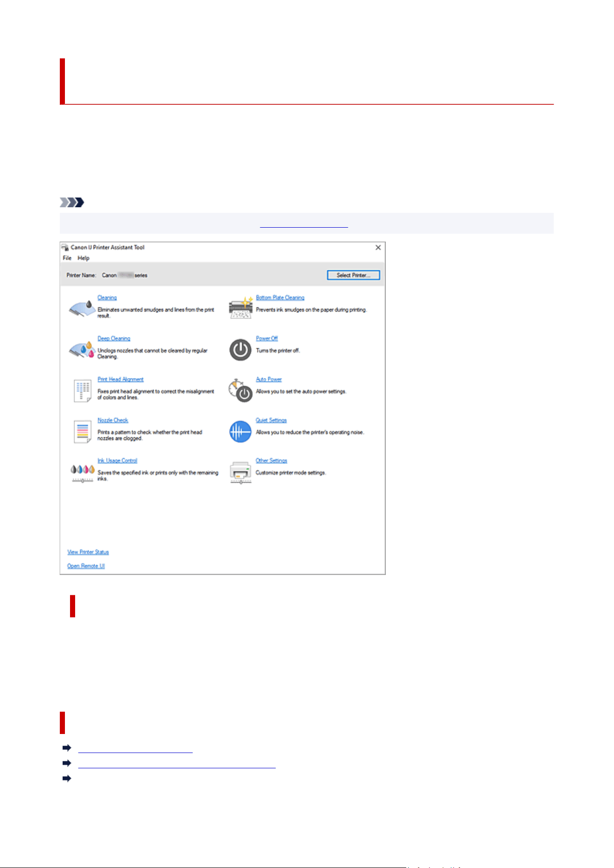Click the Nozzle Check pattern icon
This screenshot has height=868, width=614.
click(x=83, y=431)
